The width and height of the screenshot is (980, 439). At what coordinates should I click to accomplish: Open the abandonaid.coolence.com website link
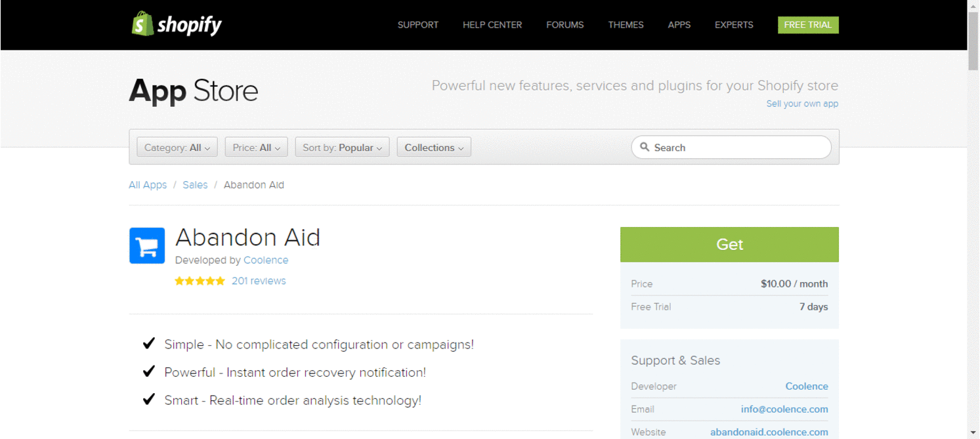[769, 432]
